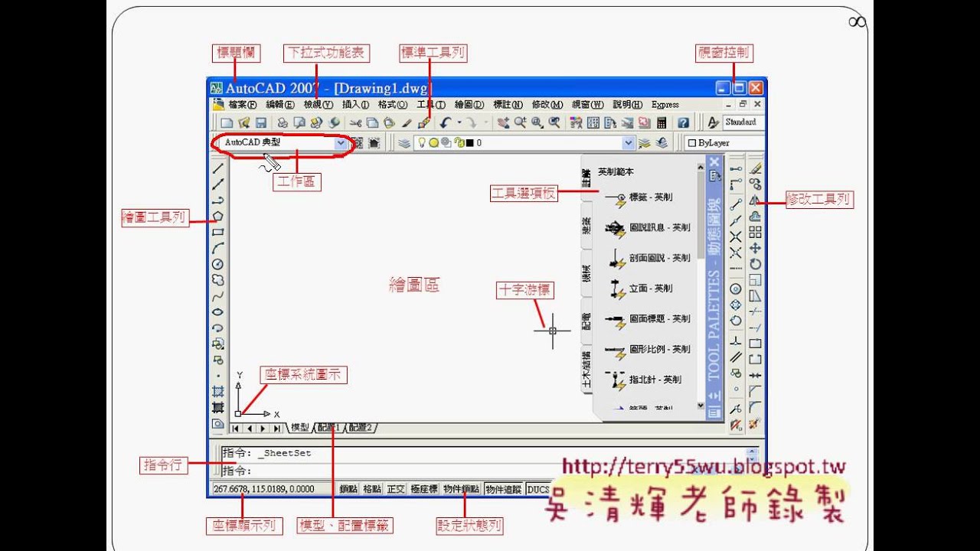Image resolution: width=980 pixels, height=551 pixels.
Task: Toggle the DUCS status button
Action: pyautogui.click(x=538, y=489)
